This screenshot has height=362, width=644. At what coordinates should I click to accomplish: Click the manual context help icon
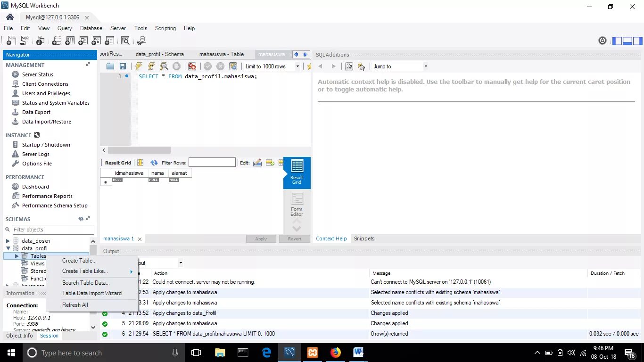pos(349,66)
